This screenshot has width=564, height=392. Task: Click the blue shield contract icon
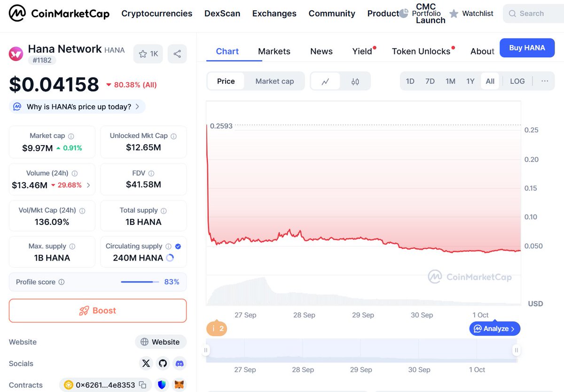coord(162,385)
